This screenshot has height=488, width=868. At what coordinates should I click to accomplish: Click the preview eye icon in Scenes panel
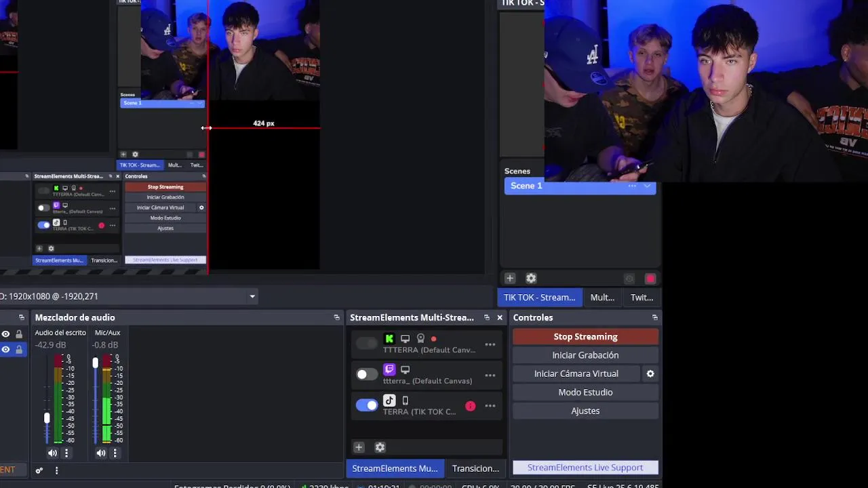[x=629, y=279]
